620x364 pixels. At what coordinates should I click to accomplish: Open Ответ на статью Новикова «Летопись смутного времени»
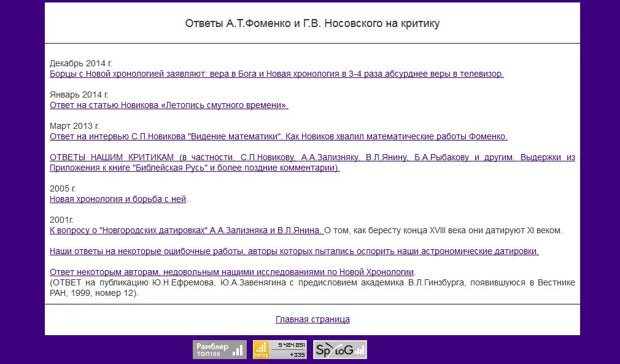169,105
